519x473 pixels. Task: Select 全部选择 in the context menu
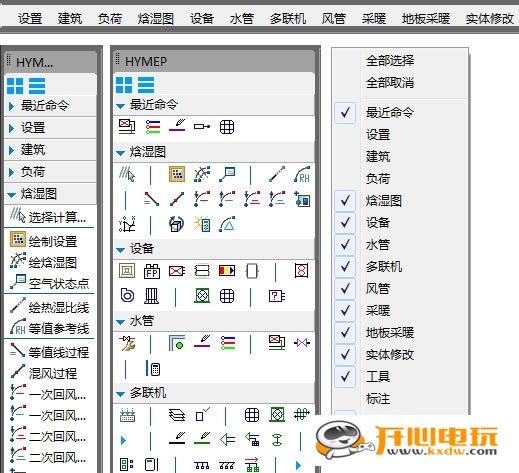390,61
